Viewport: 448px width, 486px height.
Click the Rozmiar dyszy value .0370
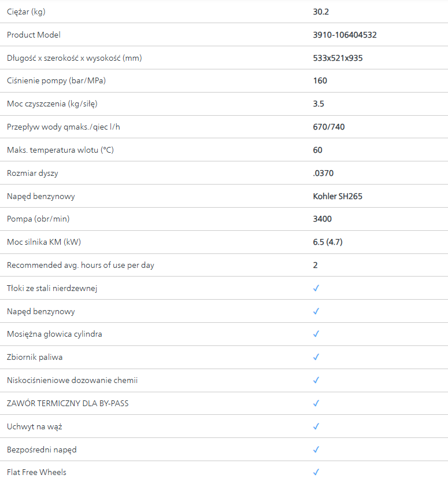(323, 173)
